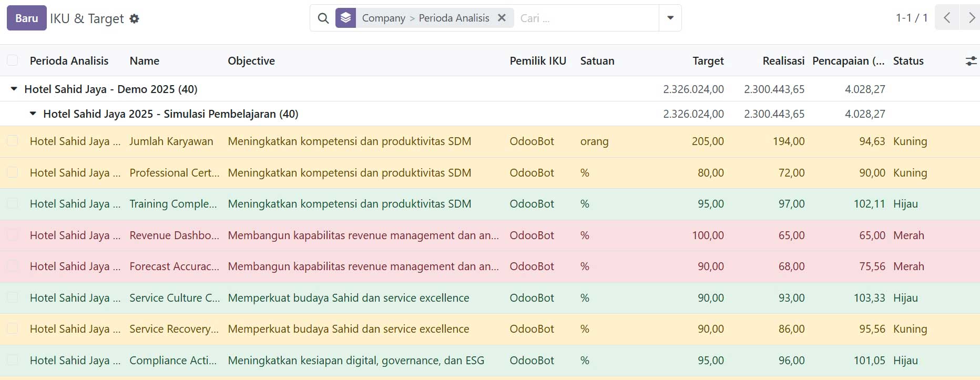Sort by the Objective column header
The image size is (980, 380).
[x=251, y=61]
